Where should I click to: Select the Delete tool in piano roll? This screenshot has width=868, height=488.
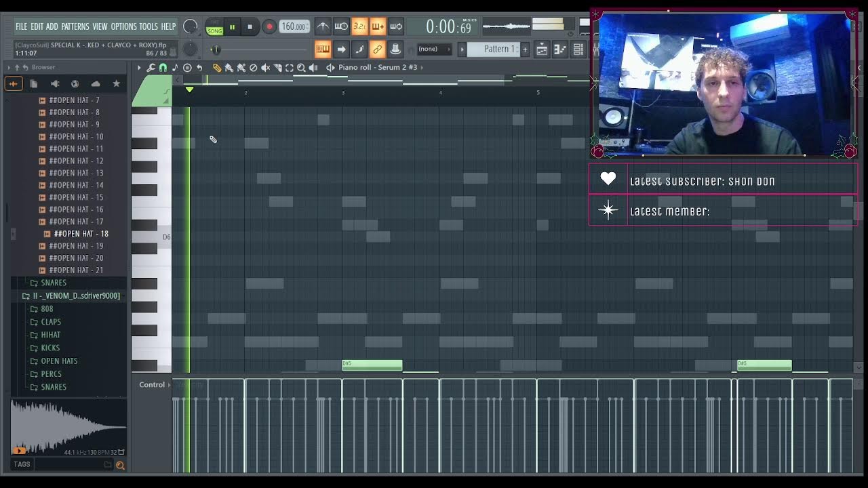tap(253, 67)
